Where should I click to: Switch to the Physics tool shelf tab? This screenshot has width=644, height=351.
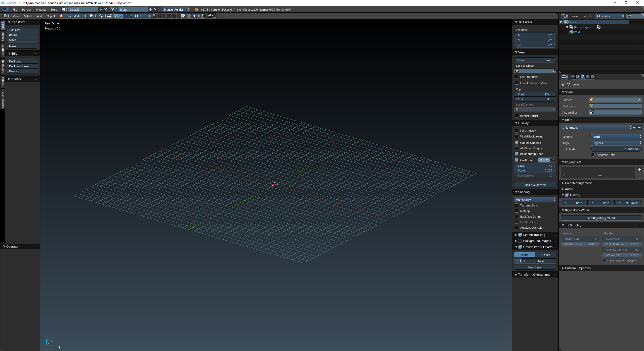pos(3,82)
